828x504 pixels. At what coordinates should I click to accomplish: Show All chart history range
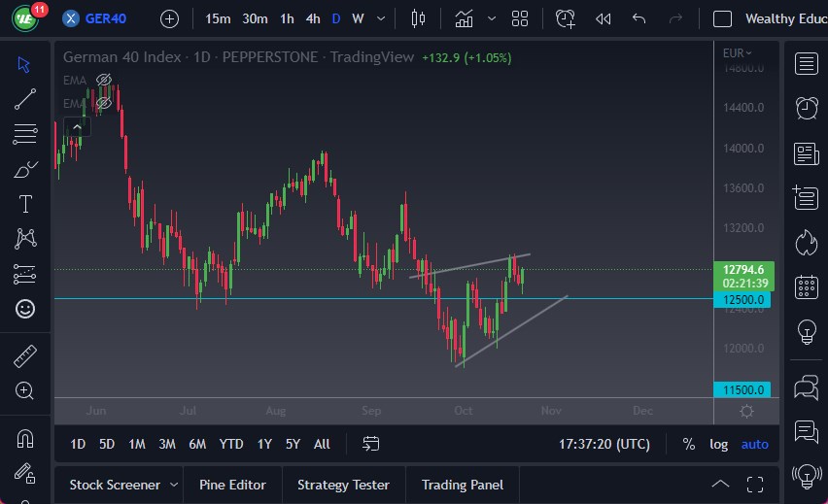point(322,445)
